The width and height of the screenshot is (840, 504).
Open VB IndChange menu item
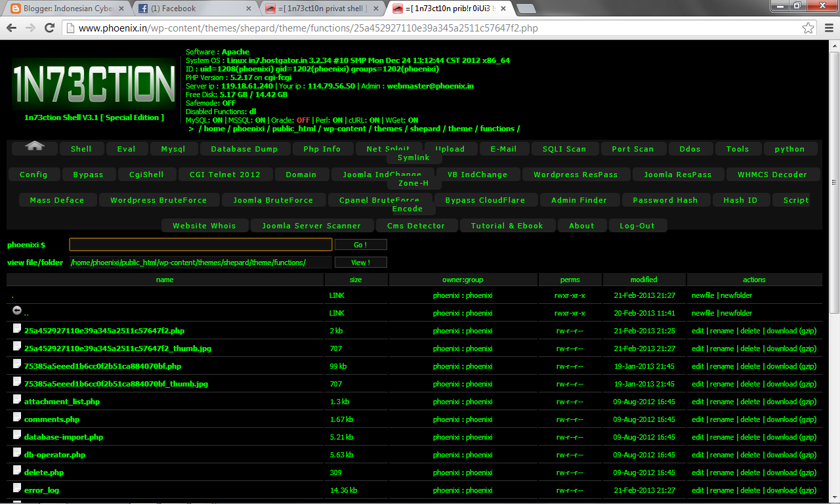477,175
